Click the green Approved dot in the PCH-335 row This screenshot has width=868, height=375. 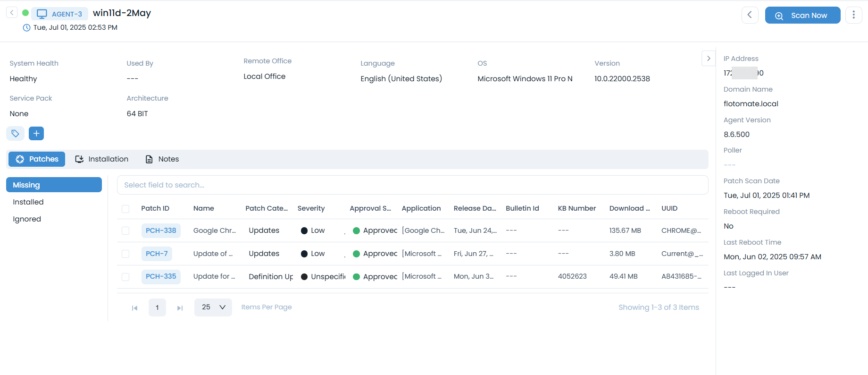coord(357,277)
